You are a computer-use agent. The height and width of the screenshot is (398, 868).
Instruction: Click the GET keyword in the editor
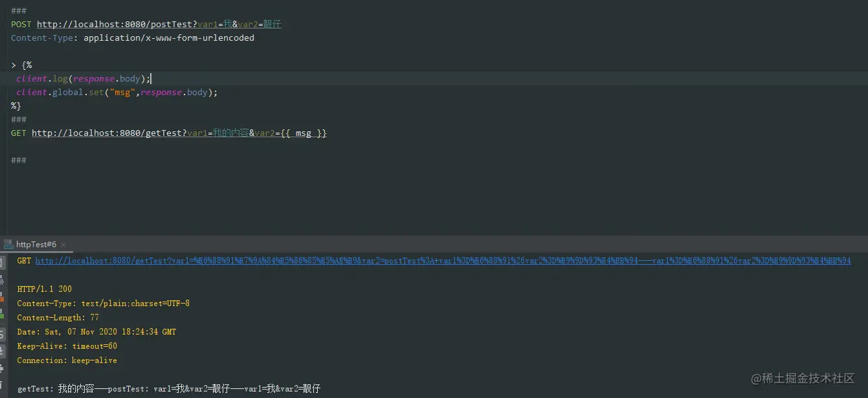pyautogui.click(x=19, y=133)
